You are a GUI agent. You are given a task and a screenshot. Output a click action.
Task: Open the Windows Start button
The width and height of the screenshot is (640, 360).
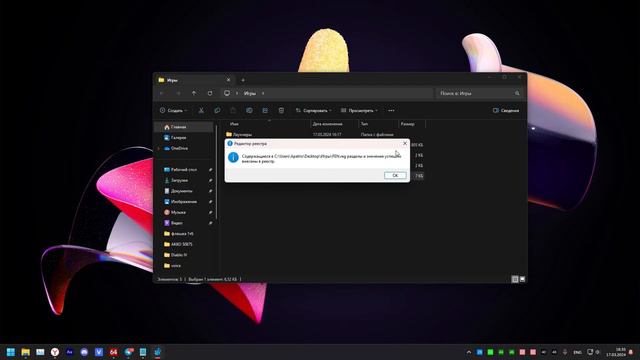(x=11, y=352)
